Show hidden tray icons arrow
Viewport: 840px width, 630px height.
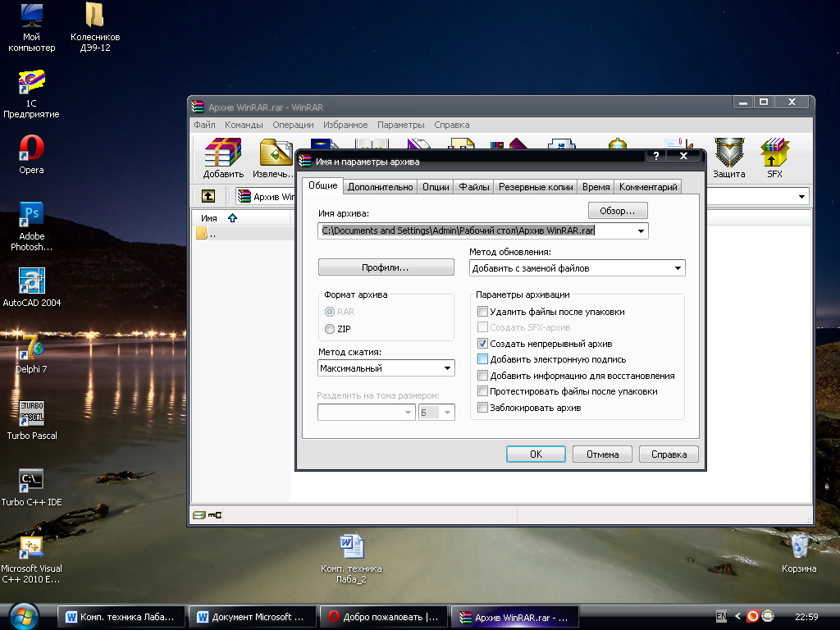tap(737, 616)
